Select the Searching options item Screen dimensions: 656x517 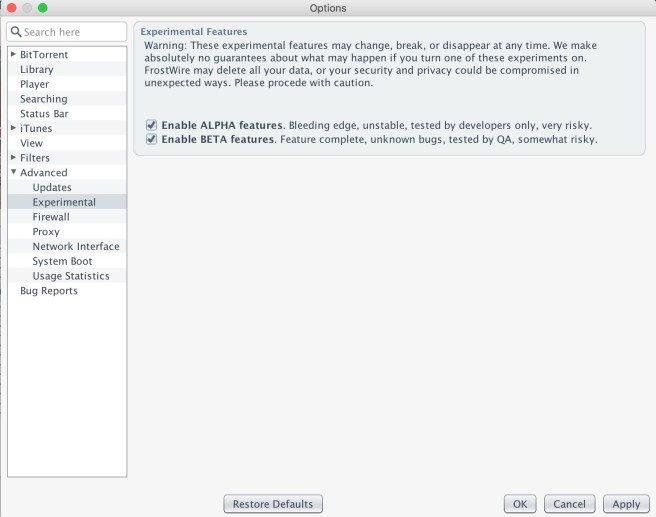[44, 99]
